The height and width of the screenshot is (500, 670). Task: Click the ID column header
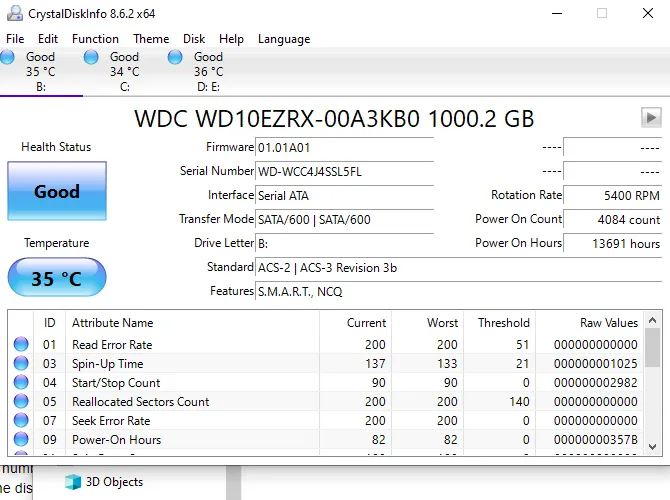[x=50, y=323]
